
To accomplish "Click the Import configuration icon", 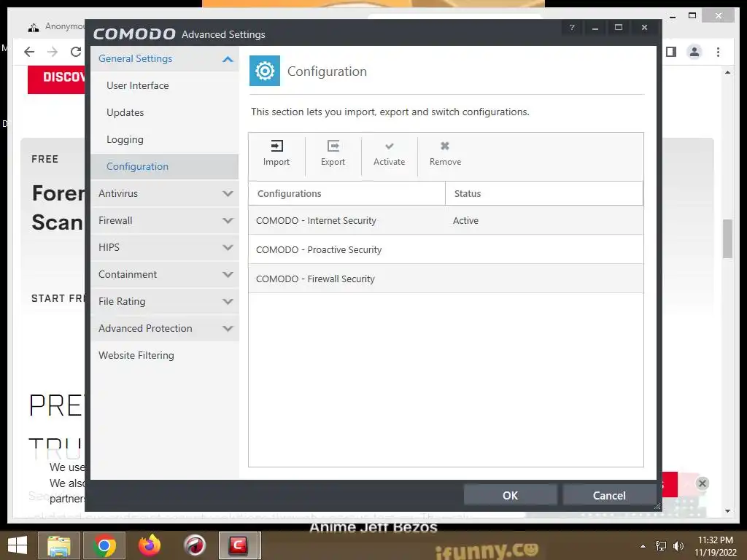I will point(276,146).
